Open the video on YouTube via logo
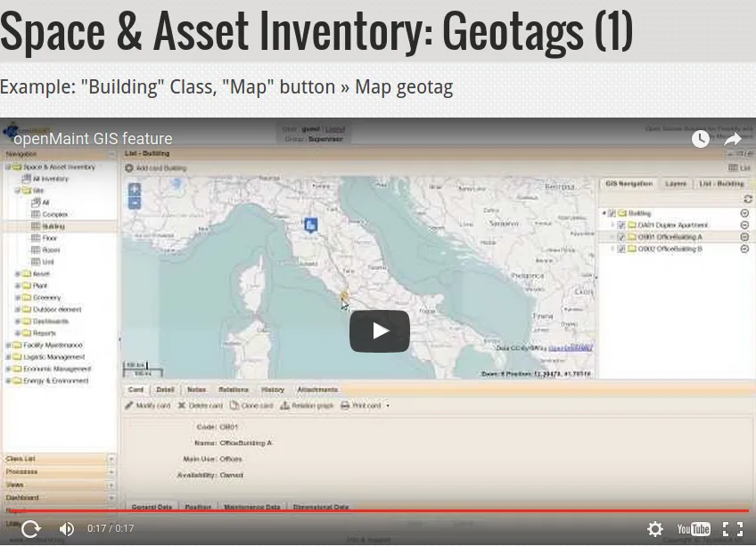 coord(694,529)
